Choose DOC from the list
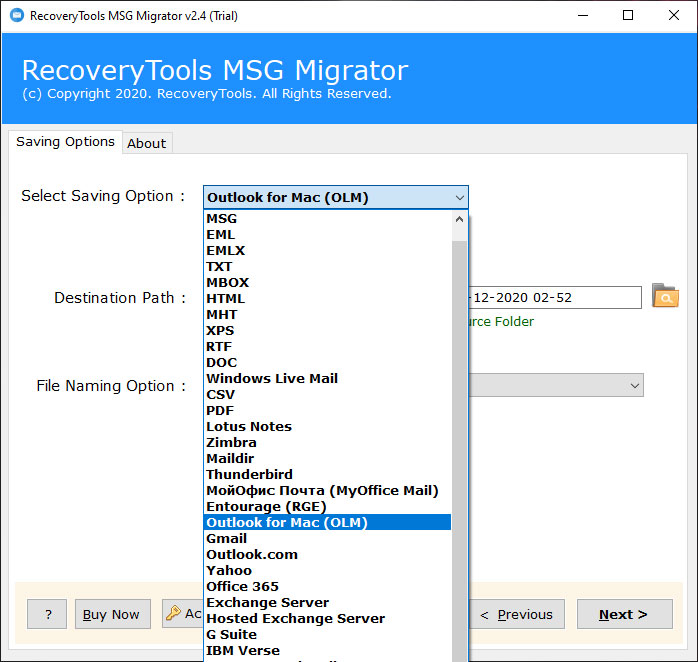The image size is (698, 662). [x=327, y=363]
